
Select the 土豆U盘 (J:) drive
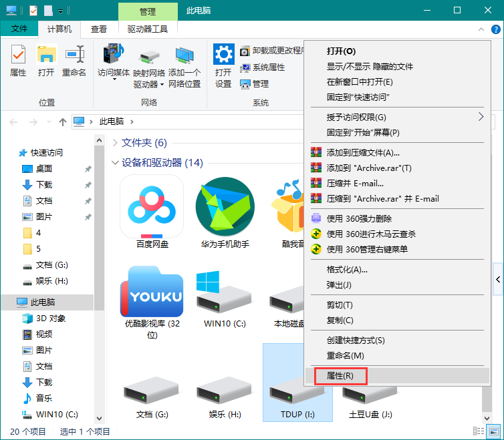tap(370, 401)
